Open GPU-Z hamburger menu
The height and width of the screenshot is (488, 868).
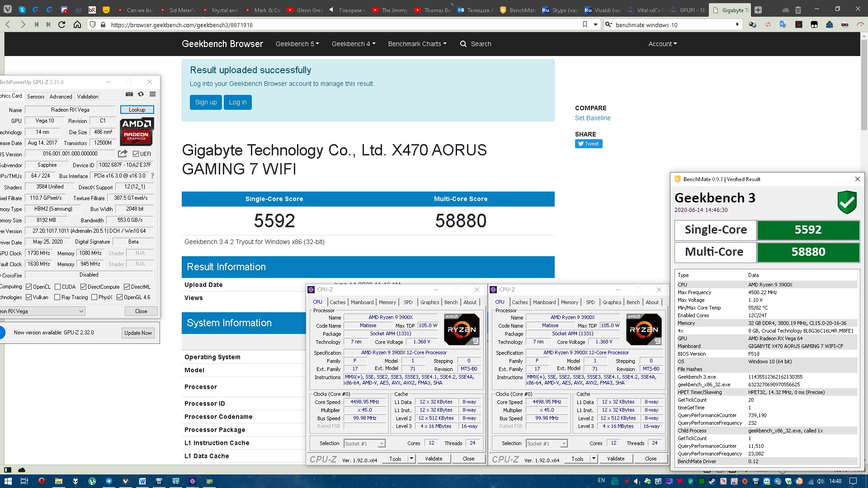(153, 94)
